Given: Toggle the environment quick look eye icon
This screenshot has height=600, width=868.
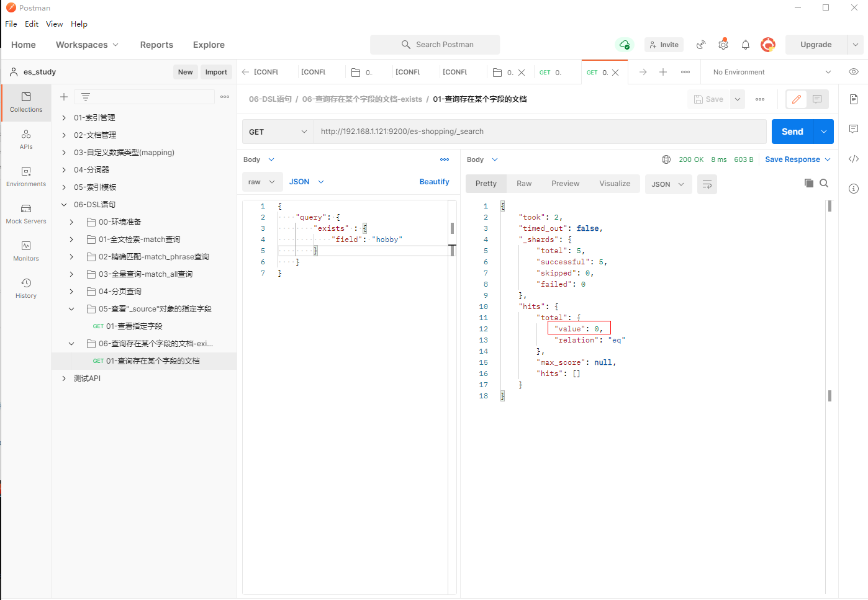Looking at the screenshot, I should [854, 72].
